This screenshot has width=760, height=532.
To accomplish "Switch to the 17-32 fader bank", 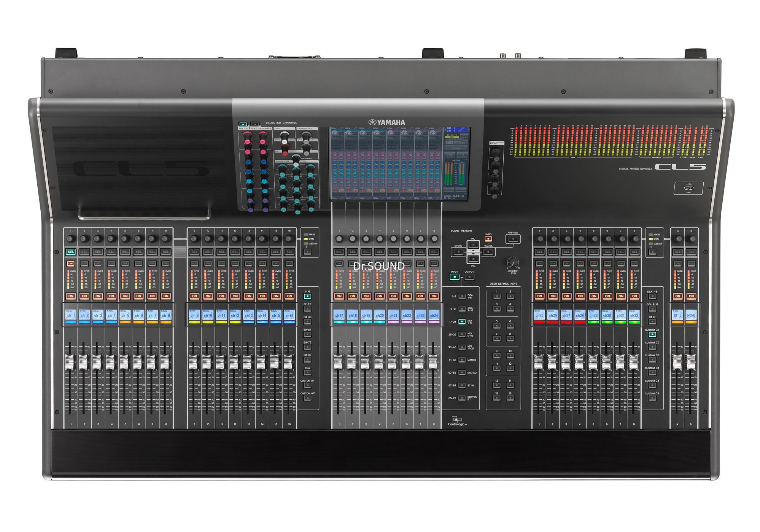I will pos(307,309).
